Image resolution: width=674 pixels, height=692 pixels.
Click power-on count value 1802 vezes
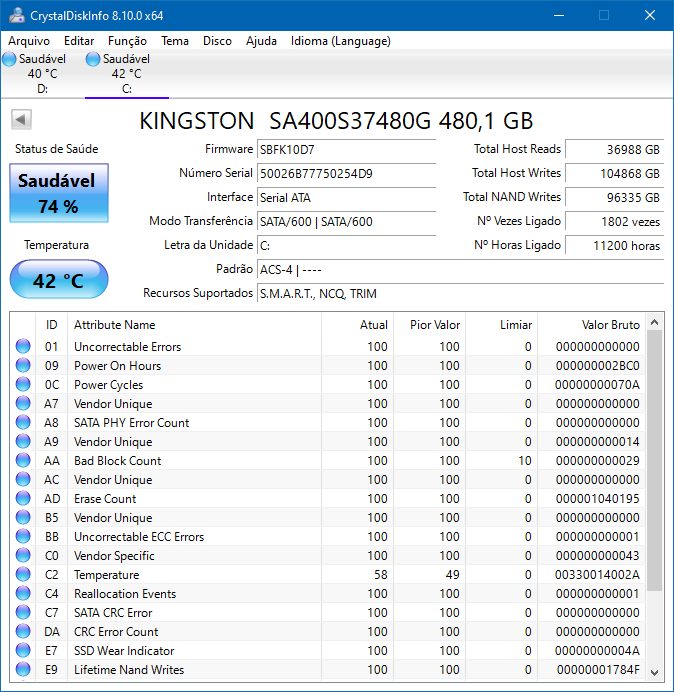point(614,221)
